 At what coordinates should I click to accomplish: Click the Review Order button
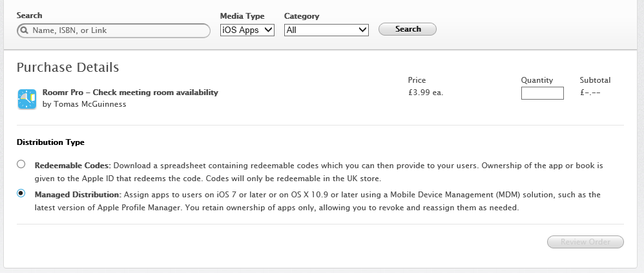(x=585, y=242)
